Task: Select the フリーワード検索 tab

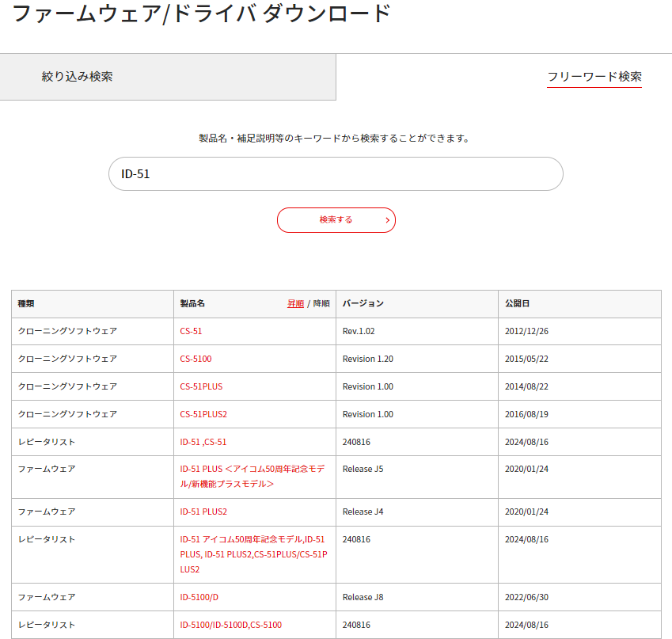Action: tap(594, 77)
